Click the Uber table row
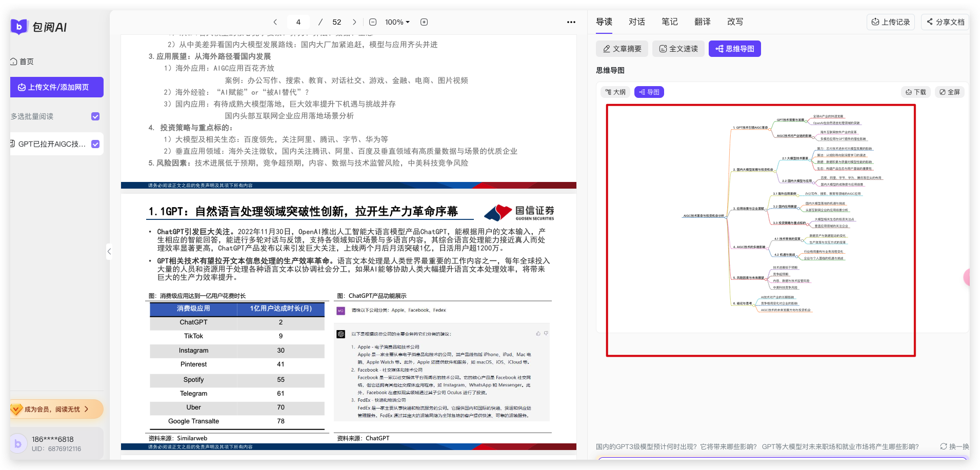 click(237, 407)
